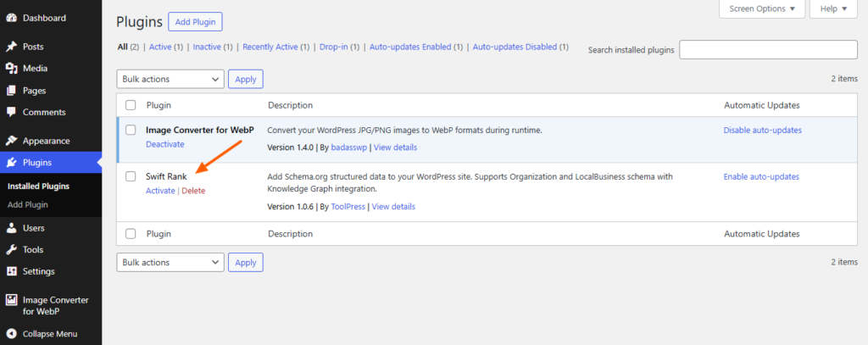Click the Plugins plug icon
The width and height of the screenshot is (868, 345).
(x=11, y=162)
